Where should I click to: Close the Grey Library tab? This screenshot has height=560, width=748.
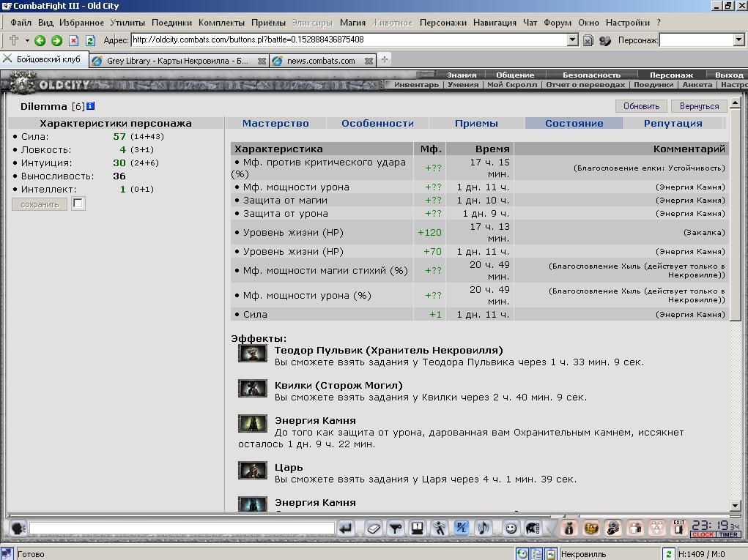262,61
